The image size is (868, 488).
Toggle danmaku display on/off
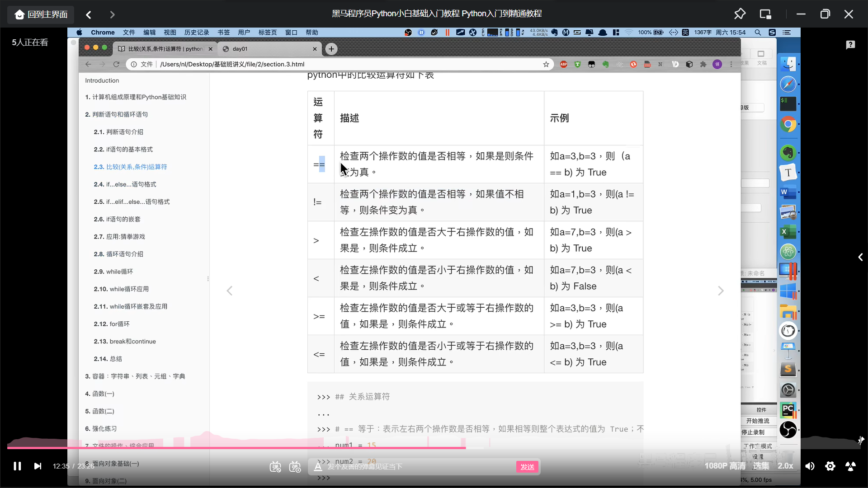tap(275, 467)
